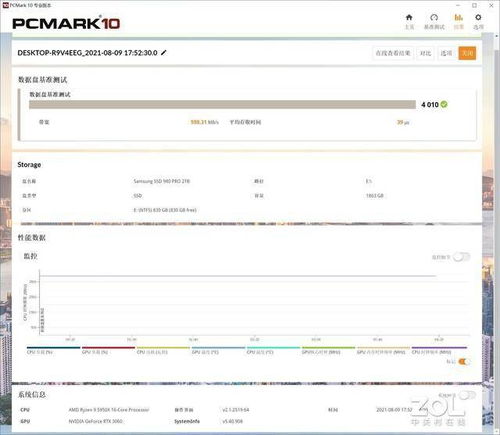Toggle the switch in the system information section
The width and height of the screenshot is (500, 435).
click(x=468, y=395)
